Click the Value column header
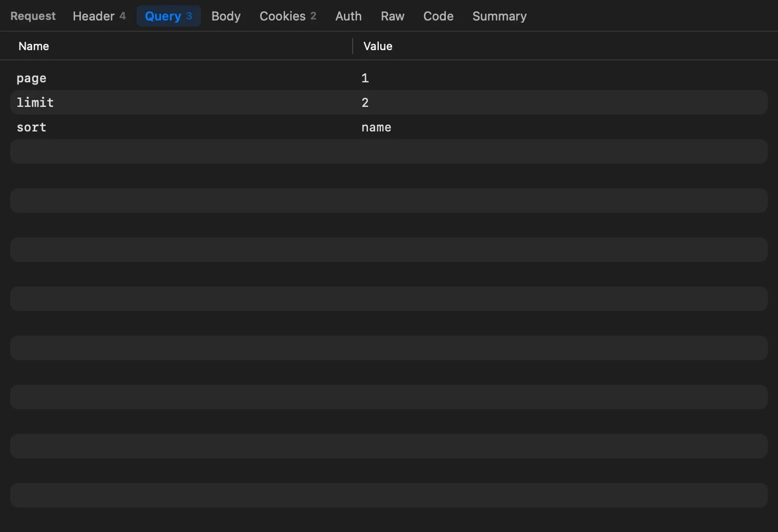The image size is (778, 532). (x=378, y=46)
